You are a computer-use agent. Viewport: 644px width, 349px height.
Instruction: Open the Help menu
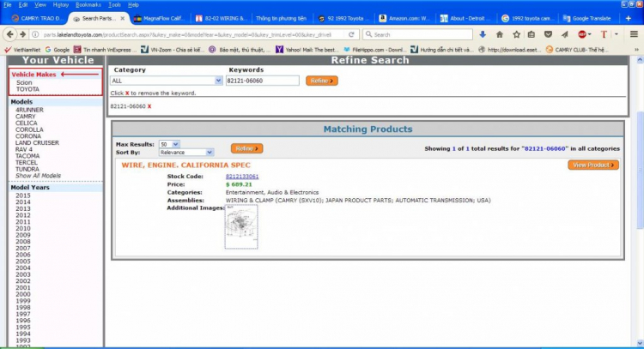[x=133, y=5]
